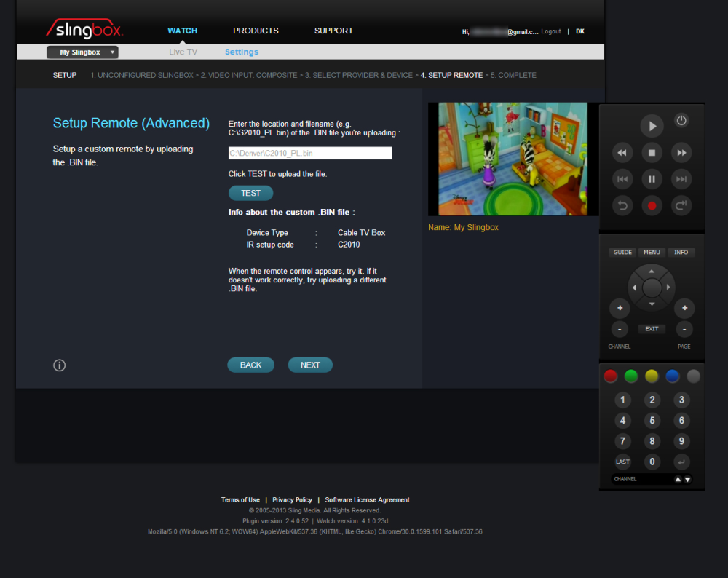Click the channel minus button
728x578 pixels.
pos(620,329)
